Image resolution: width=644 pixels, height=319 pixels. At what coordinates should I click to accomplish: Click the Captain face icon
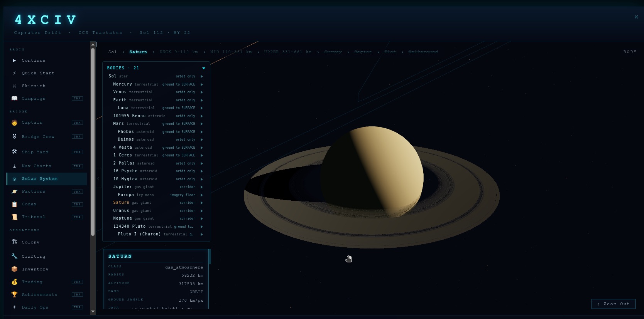14,123
